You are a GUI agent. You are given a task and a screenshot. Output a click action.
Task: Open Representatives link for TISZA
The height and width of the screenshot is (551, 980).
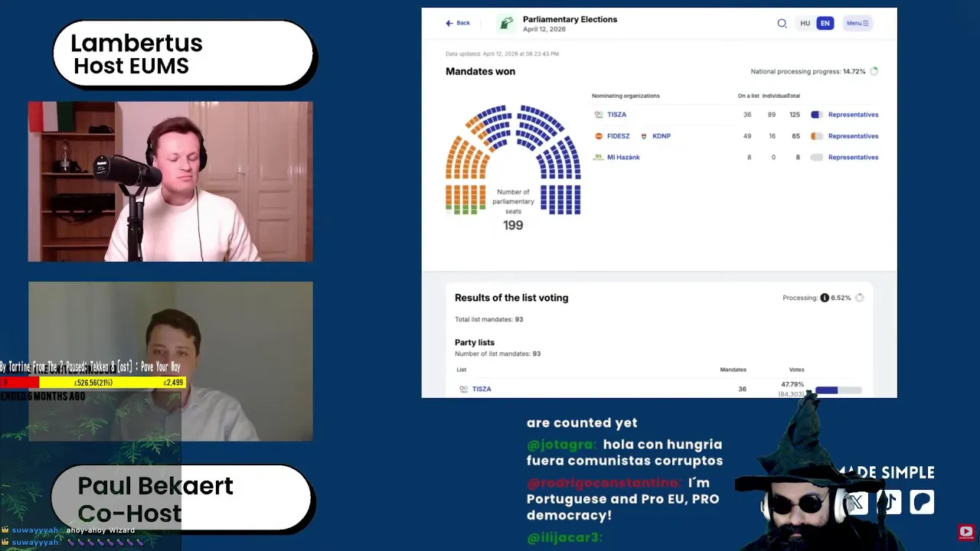(x=853, y=115)
